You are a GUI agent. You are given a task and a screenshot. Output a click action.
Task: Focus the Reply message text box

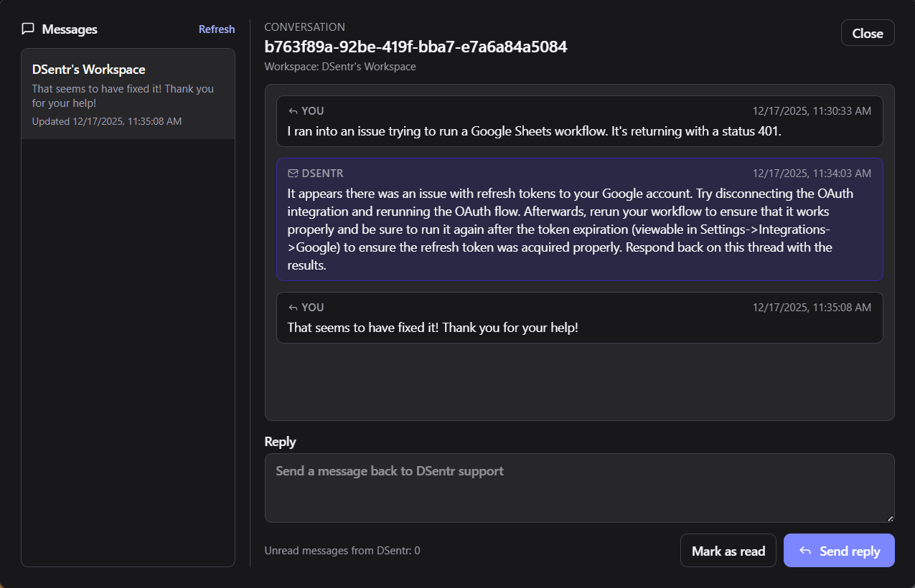(580, 488)
